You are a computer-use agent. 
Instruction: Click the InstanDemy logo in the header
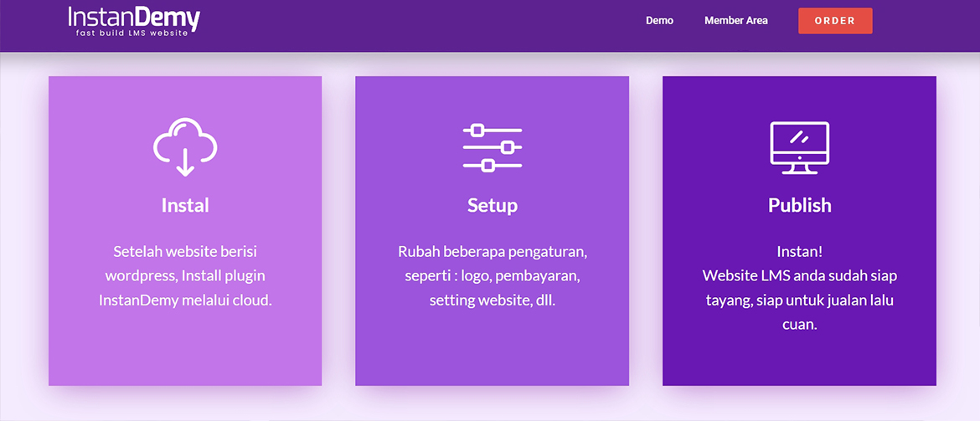134,17
